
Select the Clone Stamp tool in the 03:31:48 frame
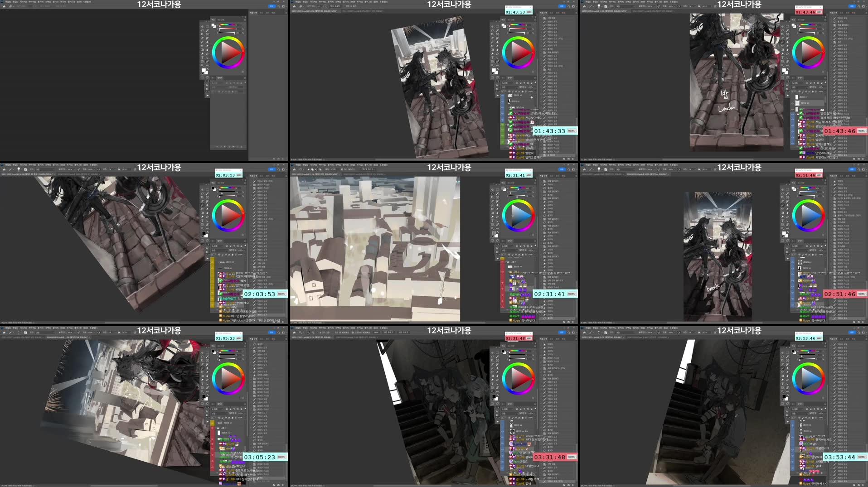point(497,368)
